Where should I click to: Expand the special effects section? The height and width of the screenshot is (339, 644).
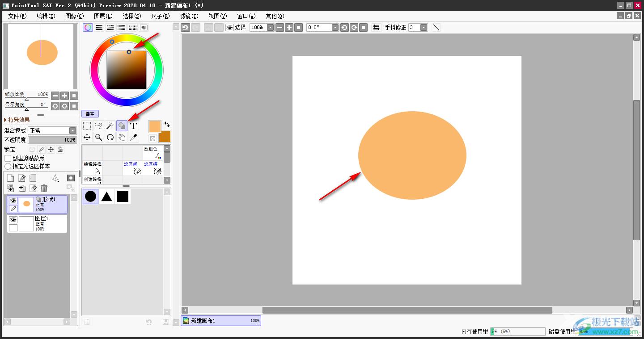(17, 120)
